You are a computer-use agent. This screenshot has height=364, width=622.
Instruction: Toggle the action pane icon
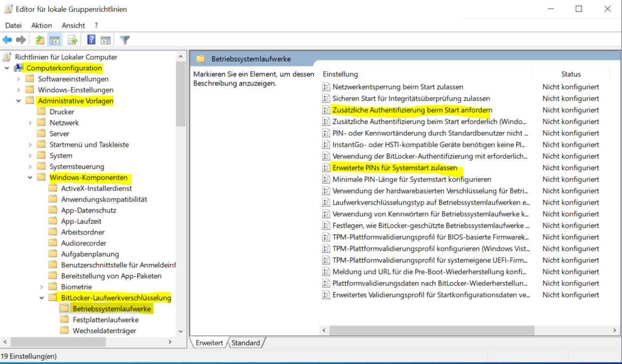point(106,39)
